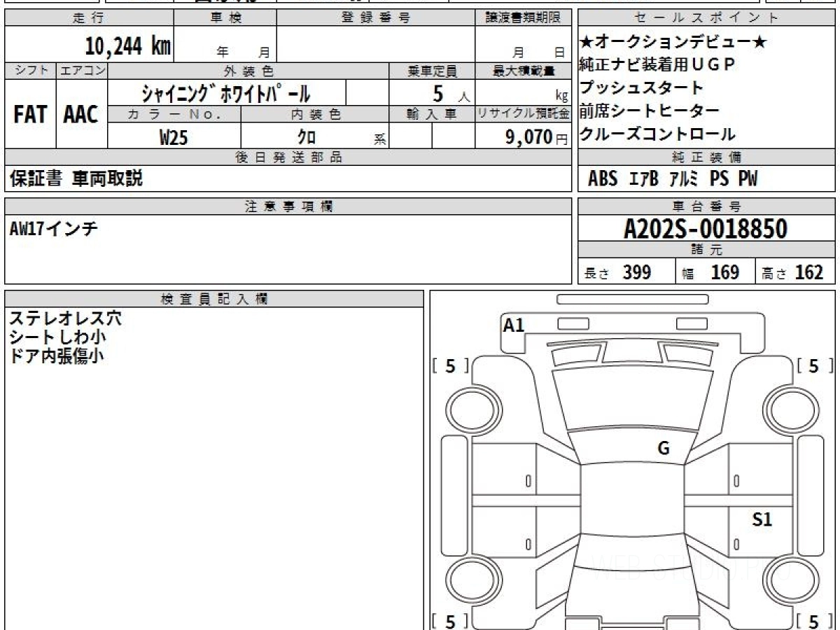
Task: Click the chassis number A202S-0018850
Action: 706,229
